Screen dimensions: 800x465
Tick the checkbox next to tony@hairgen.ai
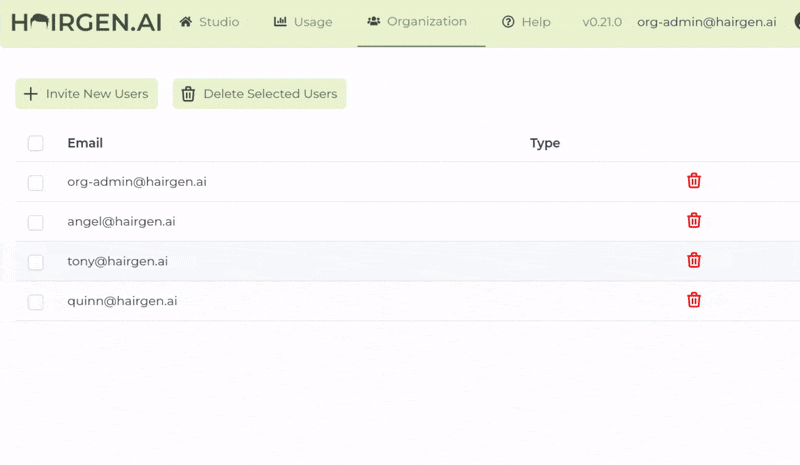(x=36, y=262)
